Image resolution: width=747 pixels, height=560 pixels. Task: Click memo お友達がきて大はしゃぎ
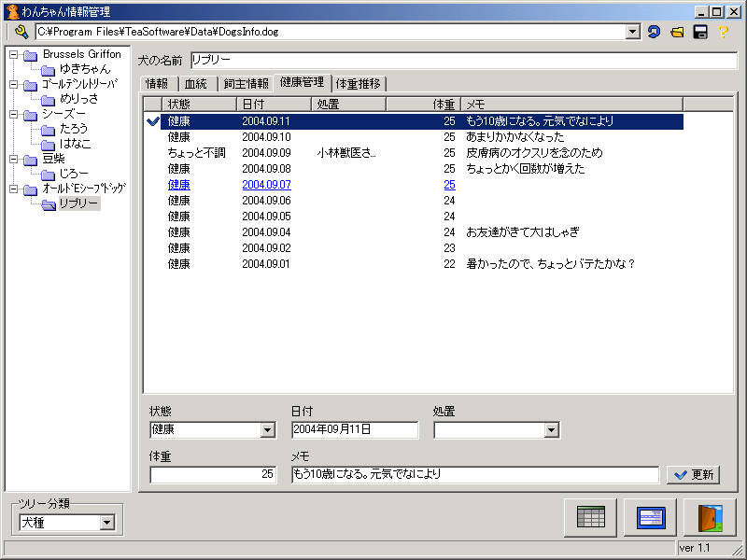(523, 232)
